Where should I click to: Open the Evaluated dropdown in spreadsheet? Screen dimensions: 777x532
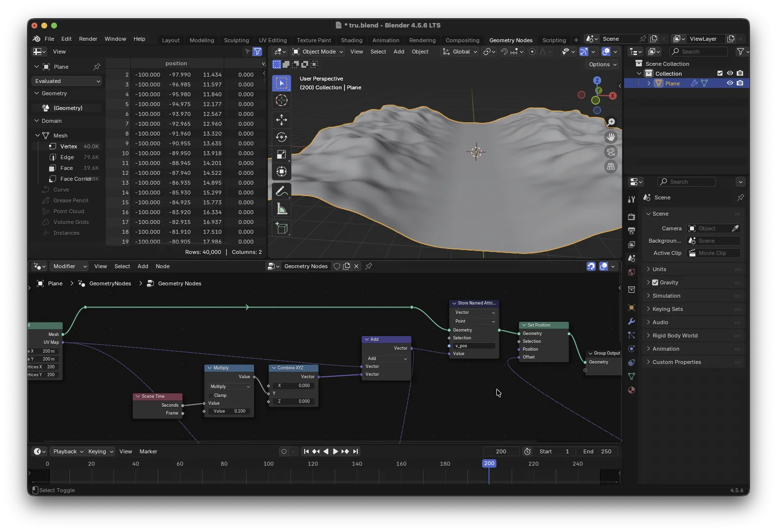tap(67, 81)
